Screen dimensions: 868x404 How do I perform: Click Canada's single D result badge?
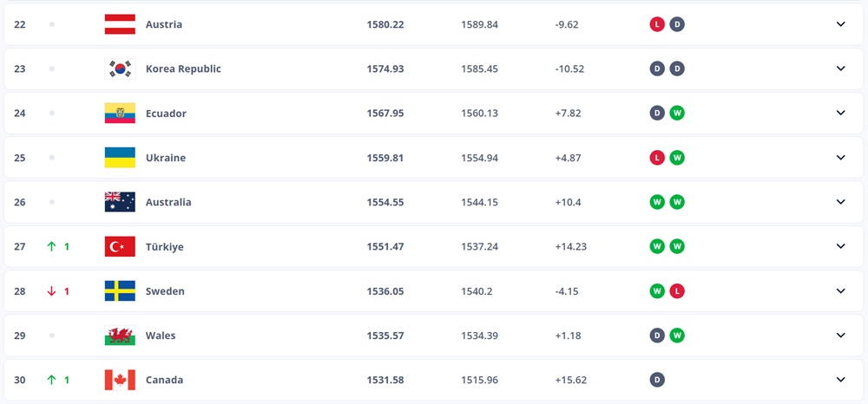click(657, 380)
